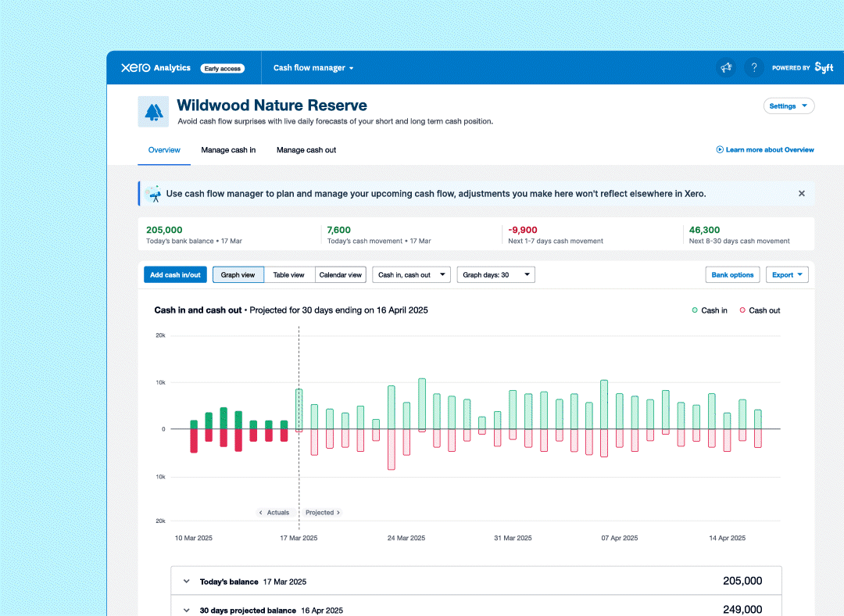Click the Xero logo in header

(135, 68)
